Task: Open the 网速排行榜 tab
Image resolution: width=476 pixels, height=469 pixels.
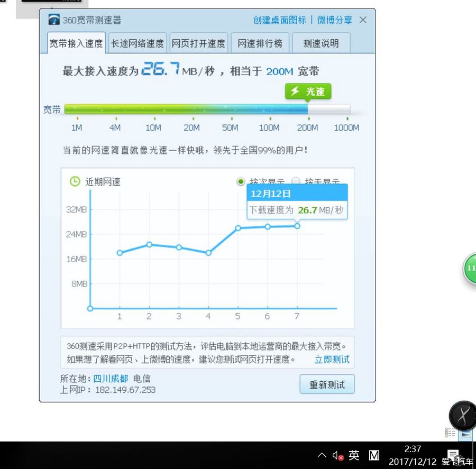Action: point(260,43)
